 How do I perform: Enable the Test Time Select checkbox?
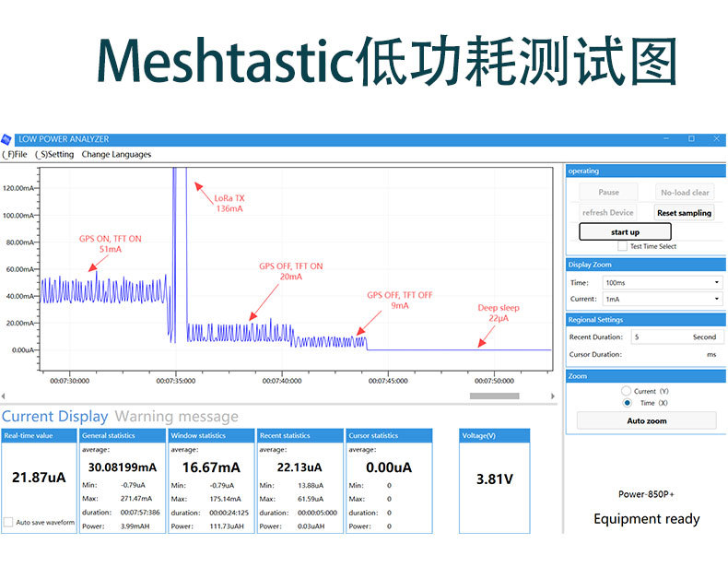point(622,246)
